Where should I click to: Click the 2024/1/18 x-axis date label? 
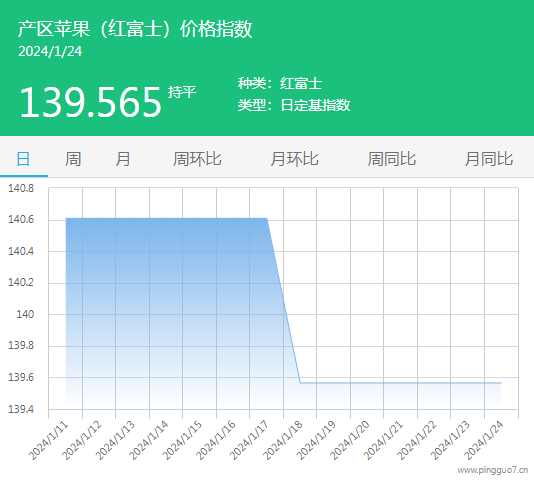point(283,440)
